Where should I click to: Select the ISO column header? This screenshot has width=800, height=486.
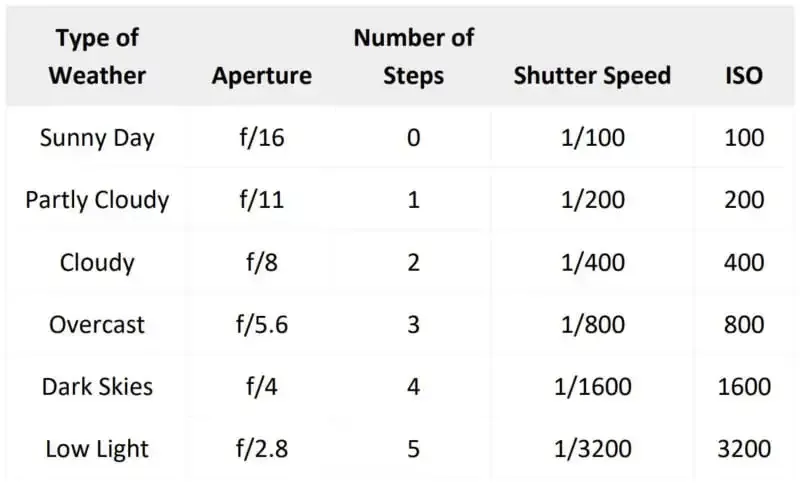tap(744, 75)
